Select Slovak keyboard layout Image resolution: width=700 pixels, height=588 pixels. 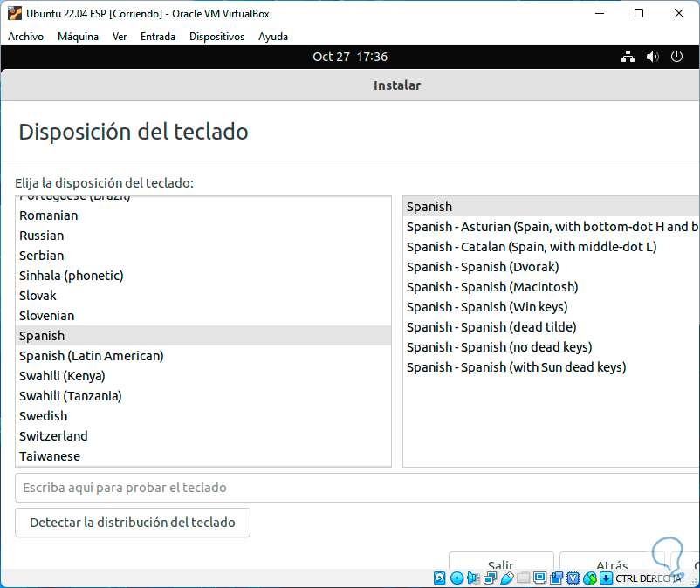(x=203, y=296)
